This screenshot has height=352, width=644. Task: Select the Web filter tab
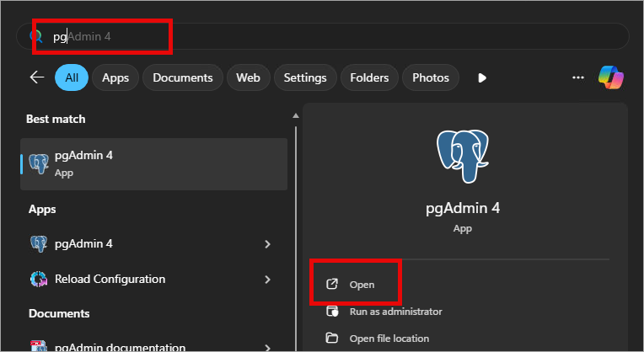[x=248, y=77]
